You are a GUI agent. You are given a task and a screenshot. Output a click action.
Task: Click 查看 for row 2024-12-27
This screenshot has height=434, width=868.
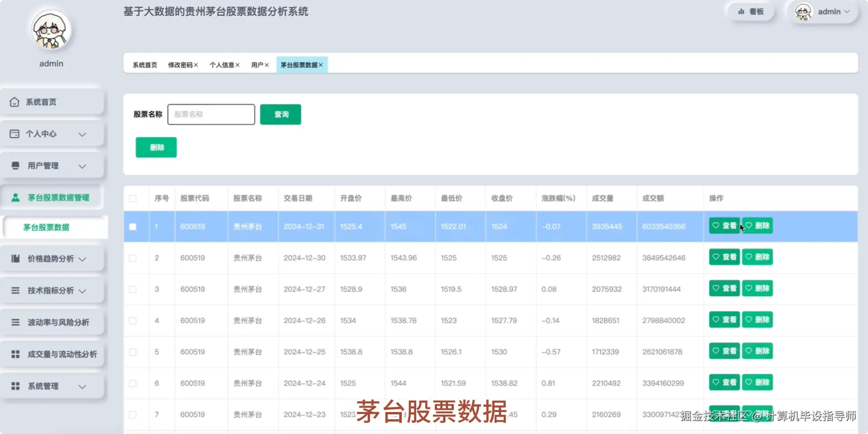pyautogui.click(x=724, y=288)
